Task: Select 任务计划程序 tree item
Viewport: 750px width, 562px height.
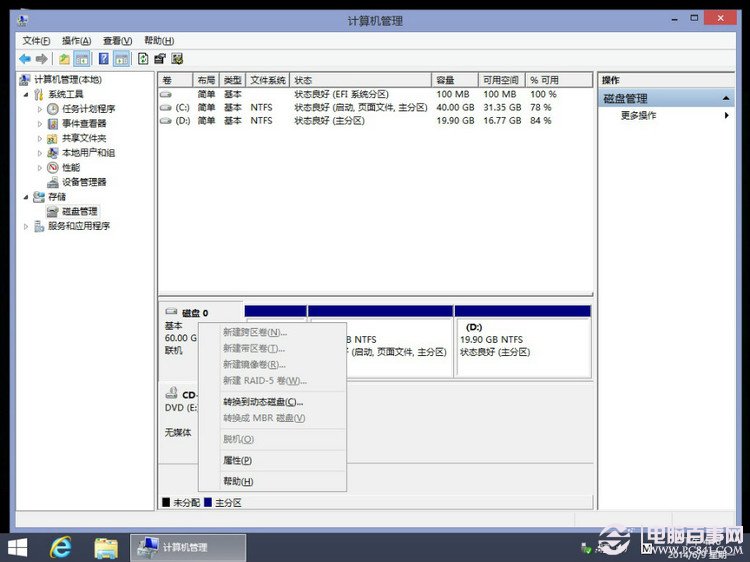Action: (88, 109)
